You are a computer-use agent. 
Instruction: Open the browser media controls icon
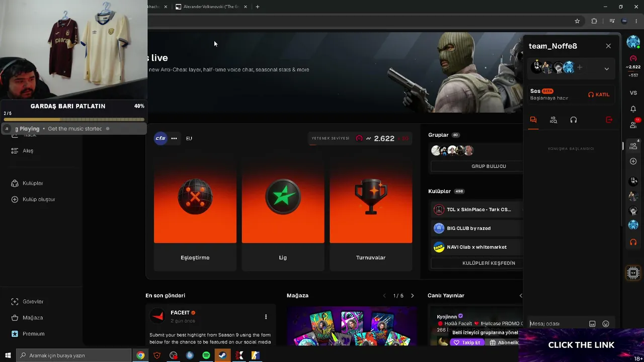click(x=612, y=21)
